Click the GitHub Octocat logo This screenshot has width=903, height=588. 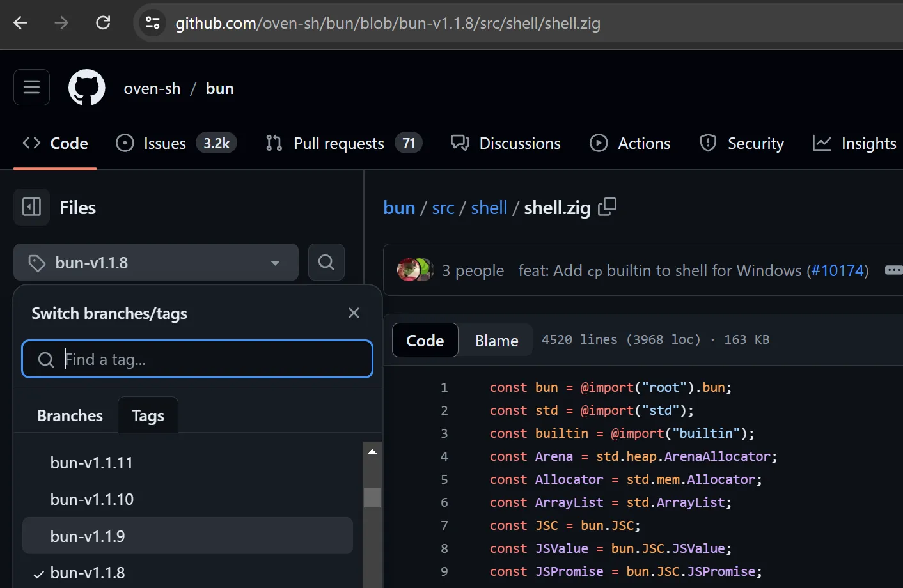click(87, 87)
